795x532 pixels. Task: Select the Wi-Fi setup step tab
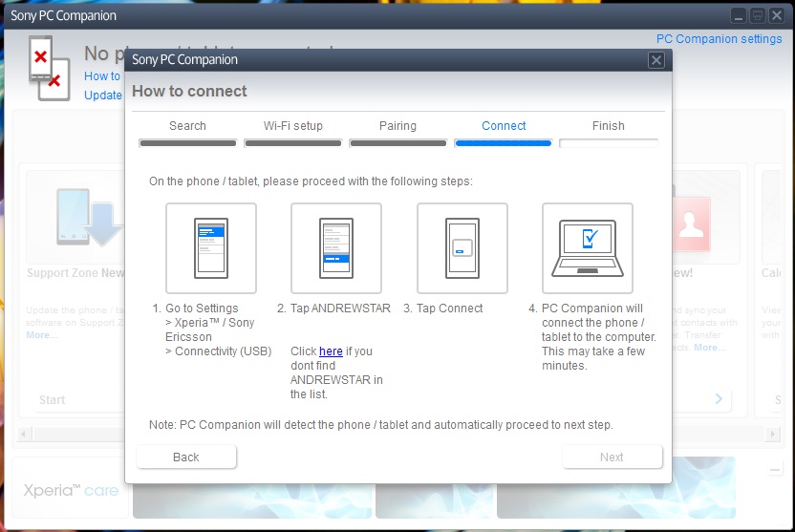(293, 126)
